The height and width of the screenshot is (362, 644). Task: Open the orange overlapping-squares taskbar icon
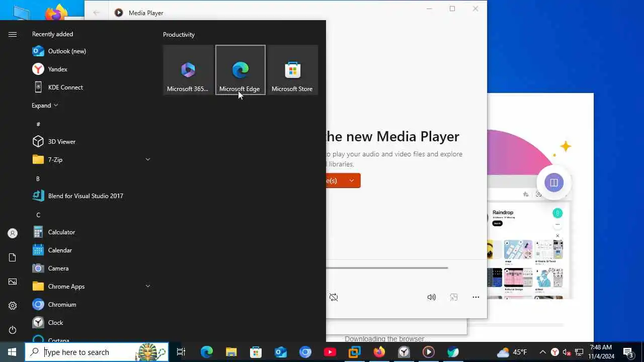[355, 352]
